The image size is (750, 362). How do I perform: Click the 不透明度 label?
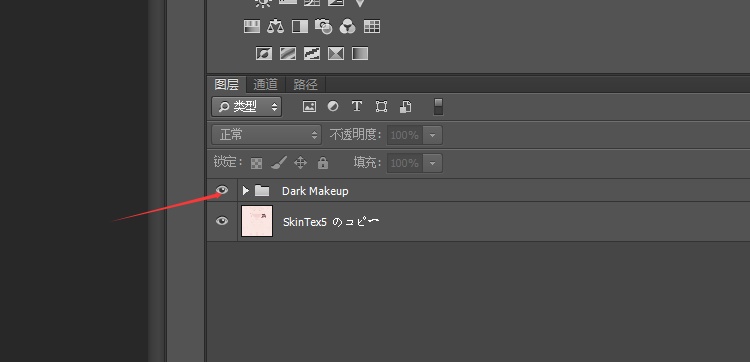tap(355, 135)
